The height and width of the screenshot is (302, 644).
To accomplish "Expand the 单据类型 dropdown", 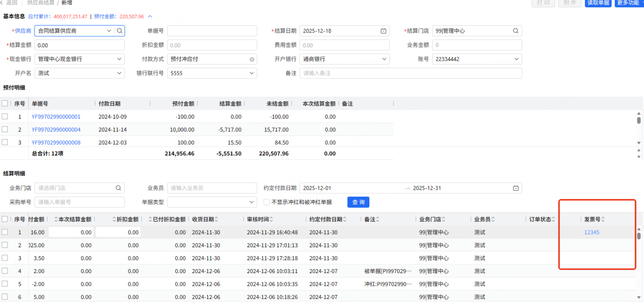I will 251,202.
